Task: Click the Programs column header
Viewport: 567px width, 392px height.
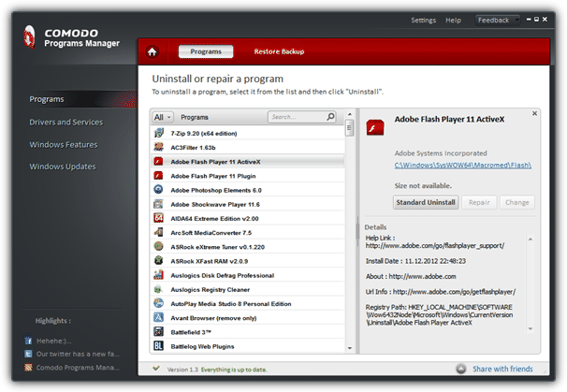Action: click(x=195, y=117)
